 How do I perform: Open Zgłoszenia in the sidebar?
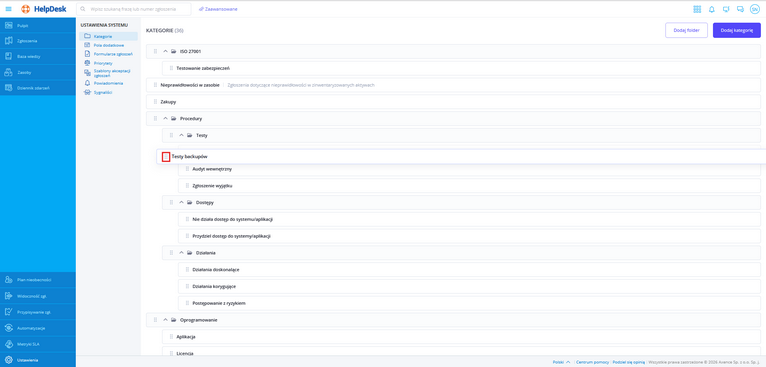click(38, 41)
